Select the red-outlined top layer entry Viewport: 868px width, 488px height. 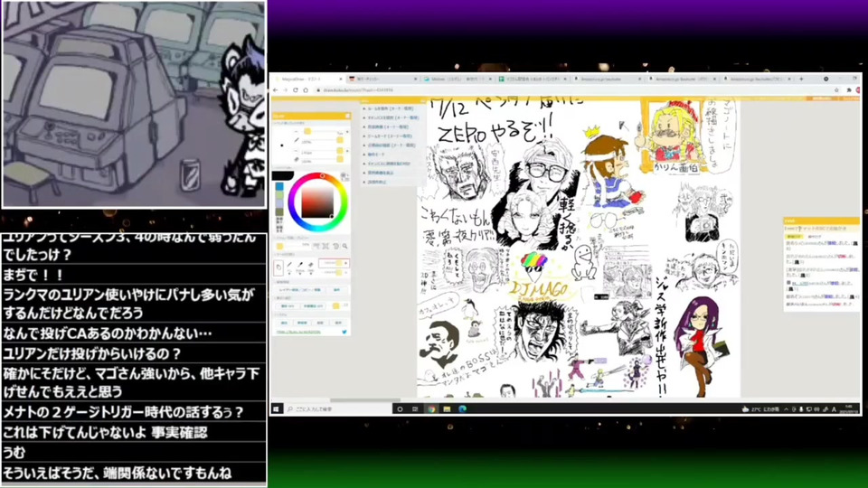pyautogui.click(x=334, y=263)
